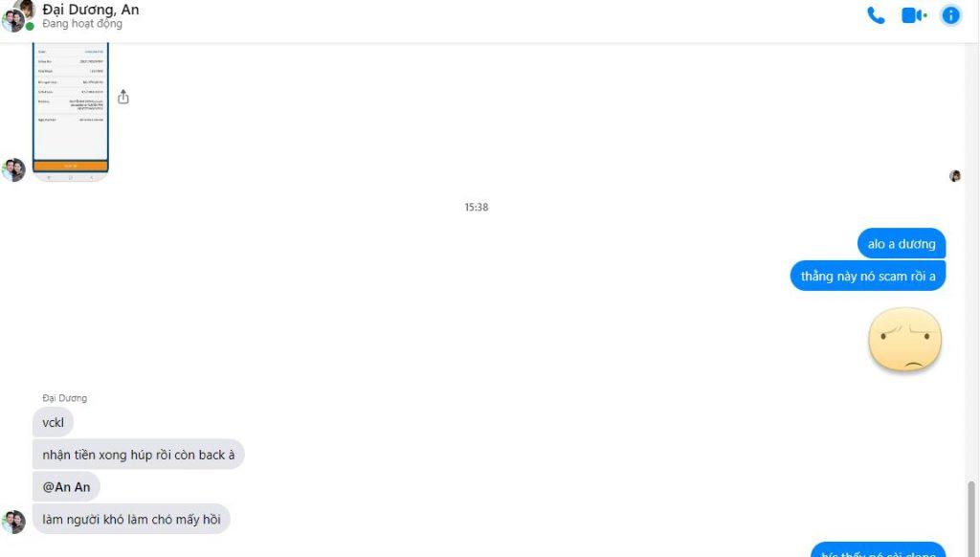This screenshot has height=557, width=980.
Task: Click message 'làm người khó làm chó mấy hồi'
Action: [x=131, y=519]
